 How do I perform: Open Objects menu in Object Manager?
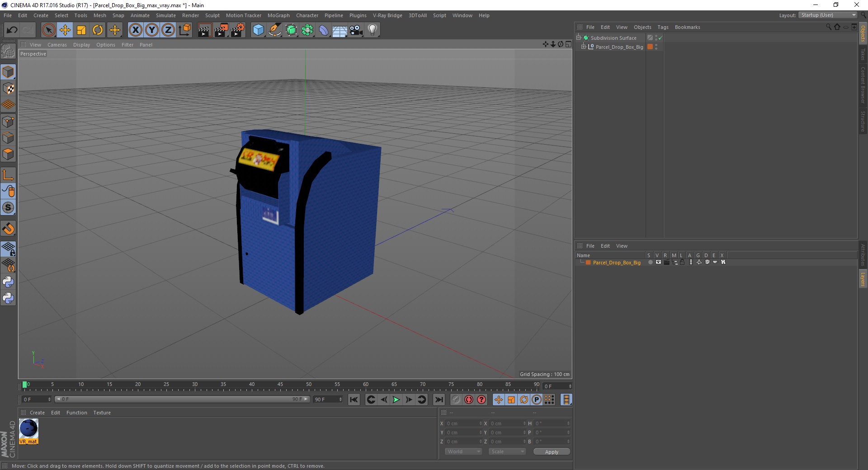pos(642,27)
